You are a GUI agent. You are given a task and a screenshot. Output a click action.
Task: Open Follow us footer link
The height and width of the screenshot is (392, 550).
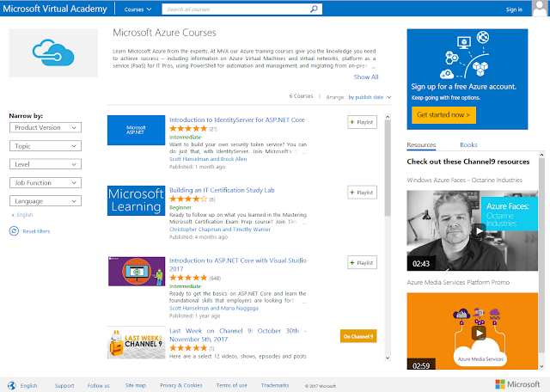(98, 385)
